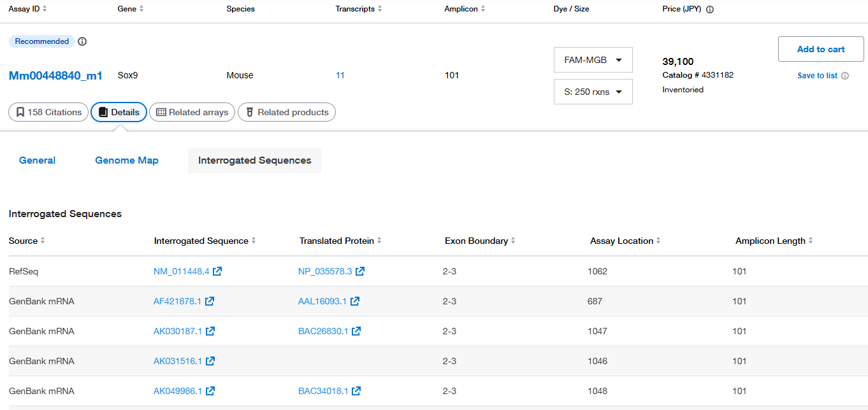Click info icon beside Price (JPY)
Image resolution: width=868 pixels, height=410 pixels.
point(710,10)
